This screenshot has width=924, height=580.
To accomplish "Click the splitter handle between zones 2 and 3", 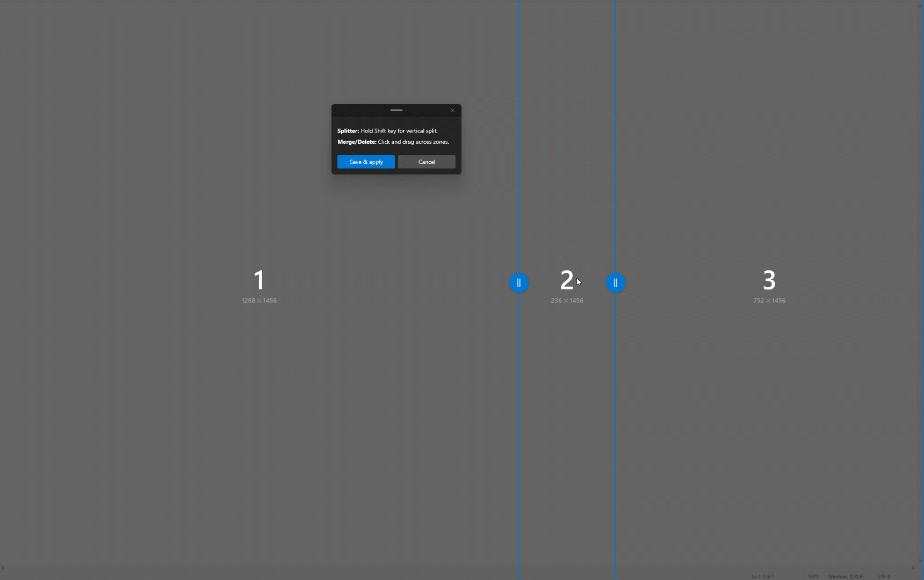I will 615,282.
